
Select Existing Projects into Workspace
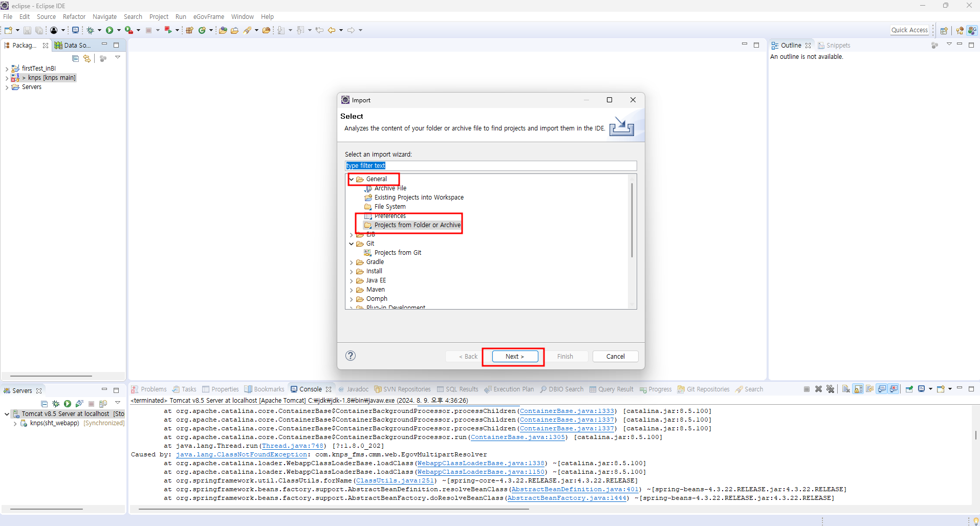[413, 198]
